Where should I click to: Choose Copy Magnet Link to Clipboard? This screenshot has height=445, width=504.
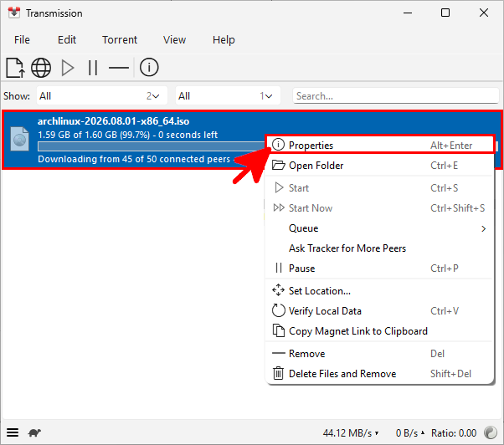(379, 331)
